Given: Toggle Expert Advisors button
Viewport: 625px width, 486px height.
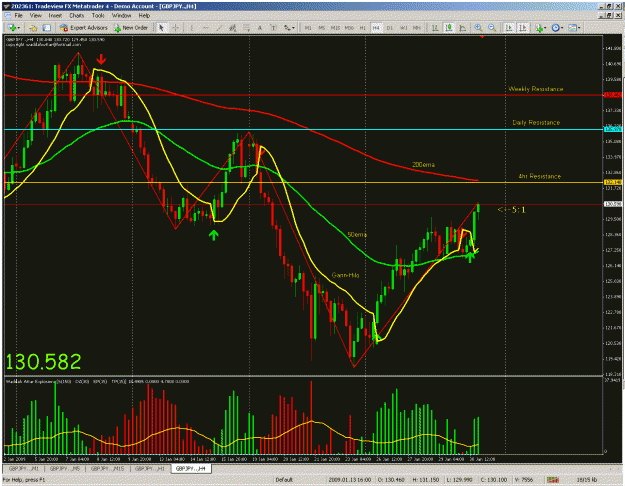Looking at the screenshot, I should 84,28.
